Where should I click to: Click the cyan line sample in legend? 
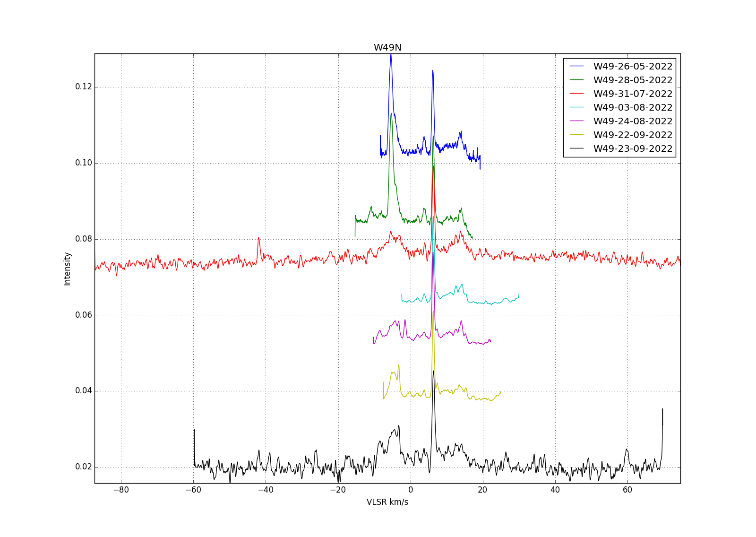[x=577, y=107]
